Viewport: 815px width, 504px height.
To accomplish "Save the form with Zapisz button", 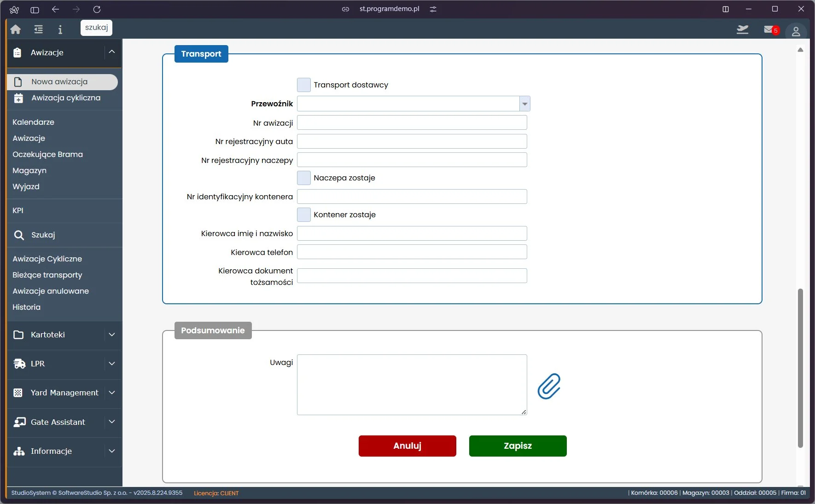I will click(x=518, y=446).
